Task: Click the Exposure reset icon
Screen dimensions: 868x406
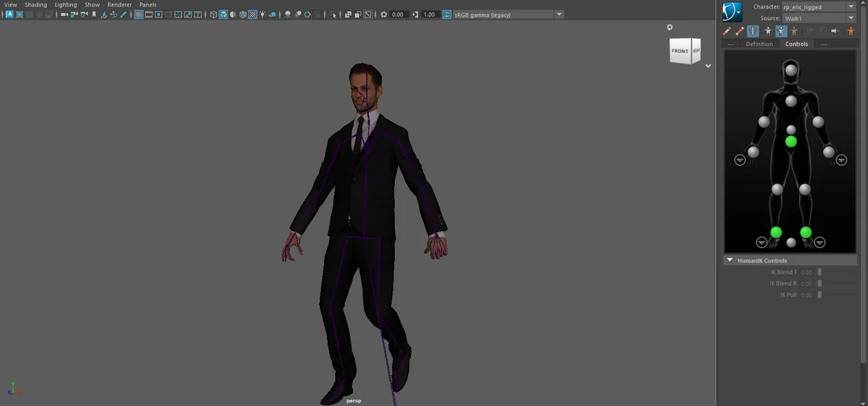Action: coord(384,14)
